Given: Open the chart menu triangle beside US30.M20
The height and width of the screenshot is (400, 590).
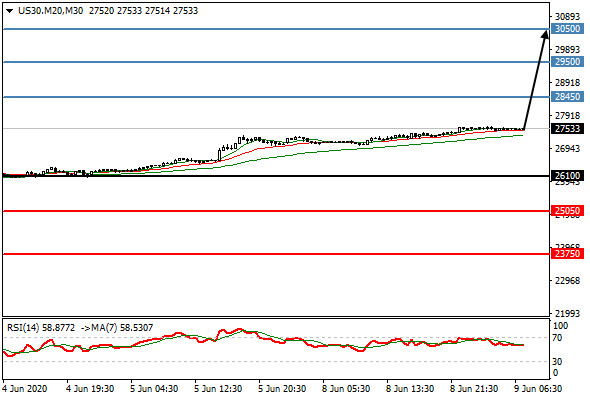Looking at the screenshot, I should coord(9,11).
